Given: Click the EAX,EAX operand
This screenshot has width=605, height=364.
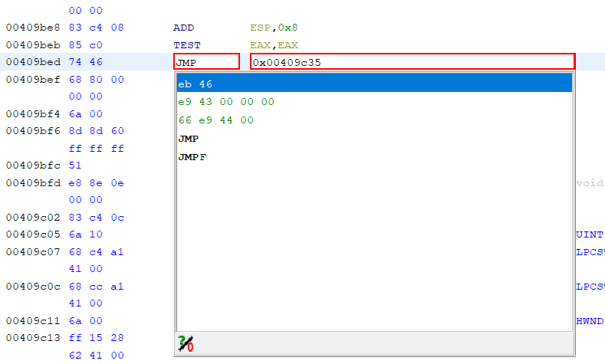Looking at the screenshot, I should pyautogui.click(x=274, y=45).
